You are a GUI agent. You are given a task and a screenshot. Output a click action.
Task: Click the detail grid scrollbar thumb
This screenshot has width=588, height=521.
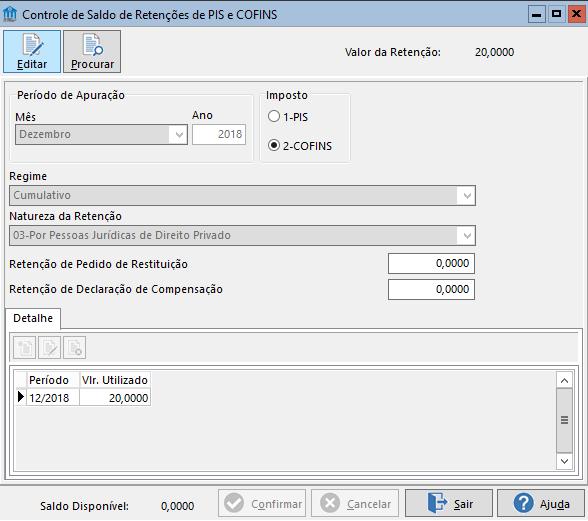tap(564, 420)
